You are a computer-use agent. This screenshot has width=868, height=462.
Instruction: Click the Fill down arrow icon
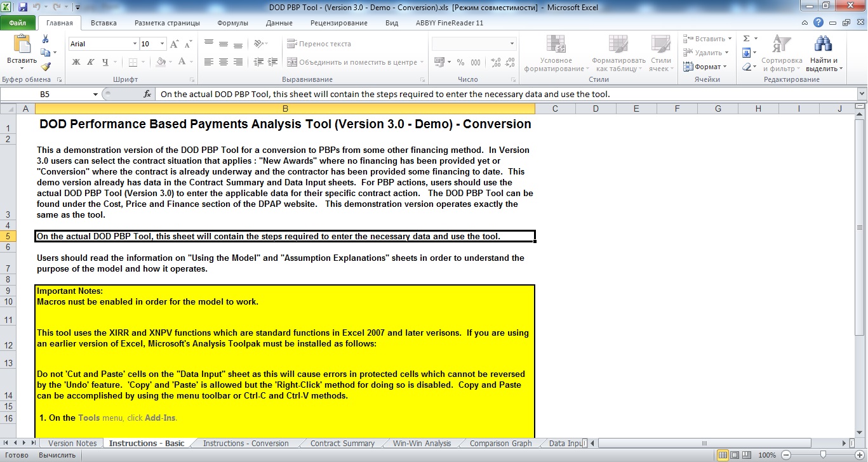tap(747, 53)
